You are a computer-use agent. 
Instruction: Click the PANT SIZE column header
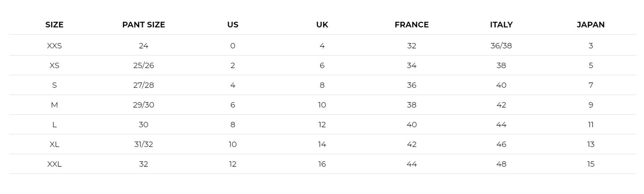[144, 25]
